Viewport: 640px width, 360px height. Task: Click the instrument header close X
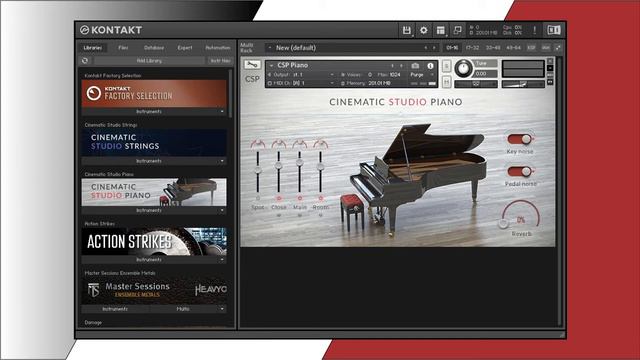pos(550,61)
